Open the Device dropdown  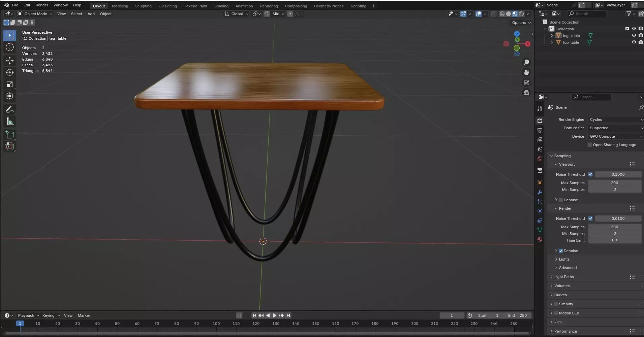615,136
